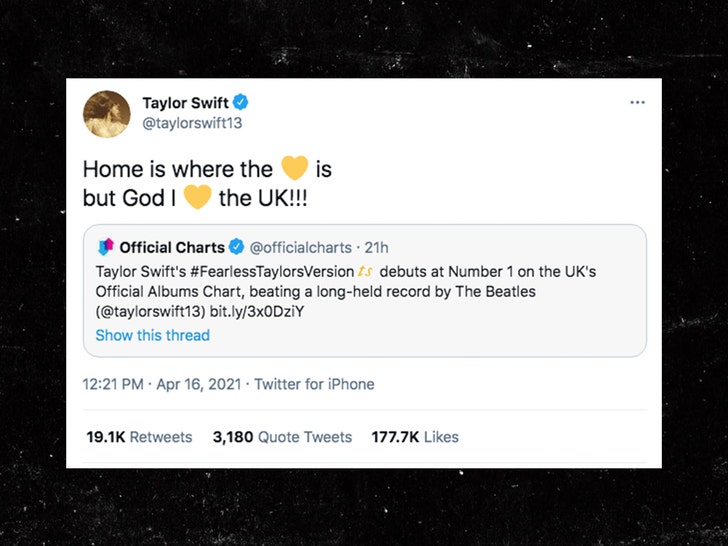Open the three-dot more options menu
Viewport: 728px width, 546px height.
tap(637, 102)
